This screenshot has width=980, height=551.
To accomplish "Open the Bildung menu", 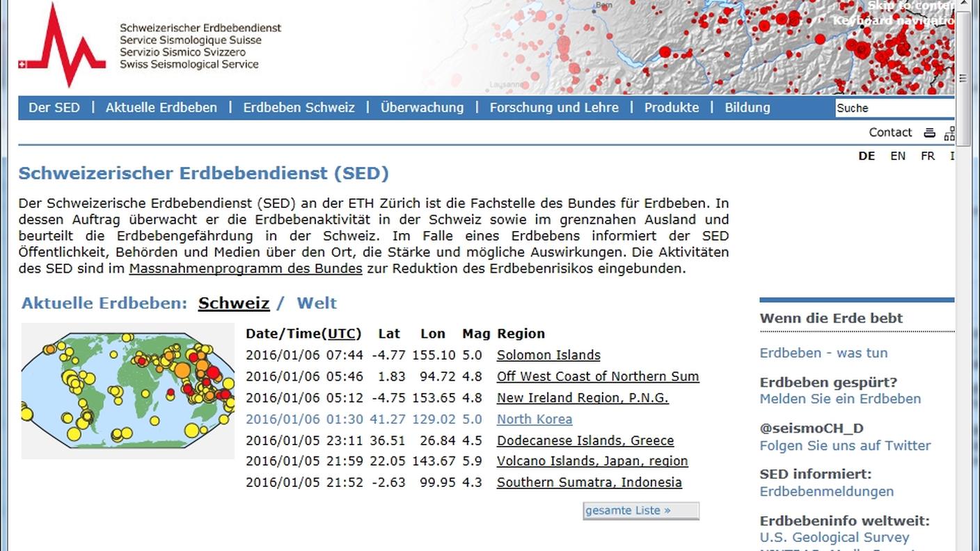I will (748, 108).
